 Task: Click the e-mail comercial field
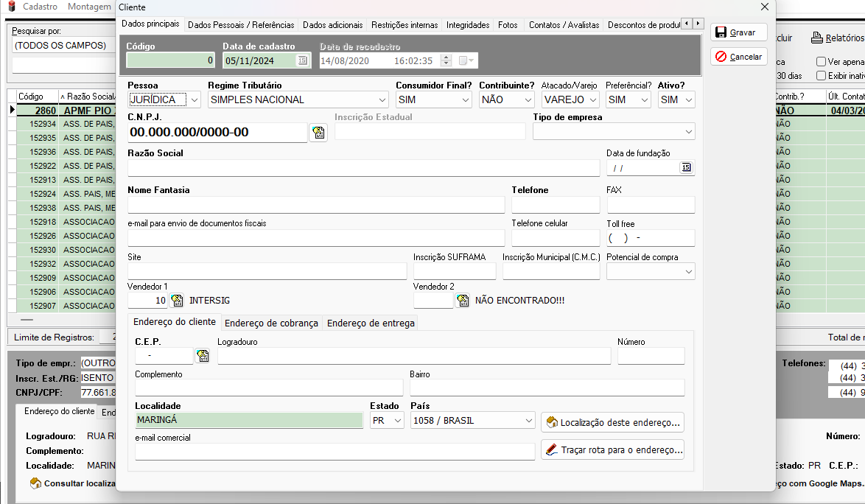click(x=335, y=452)
